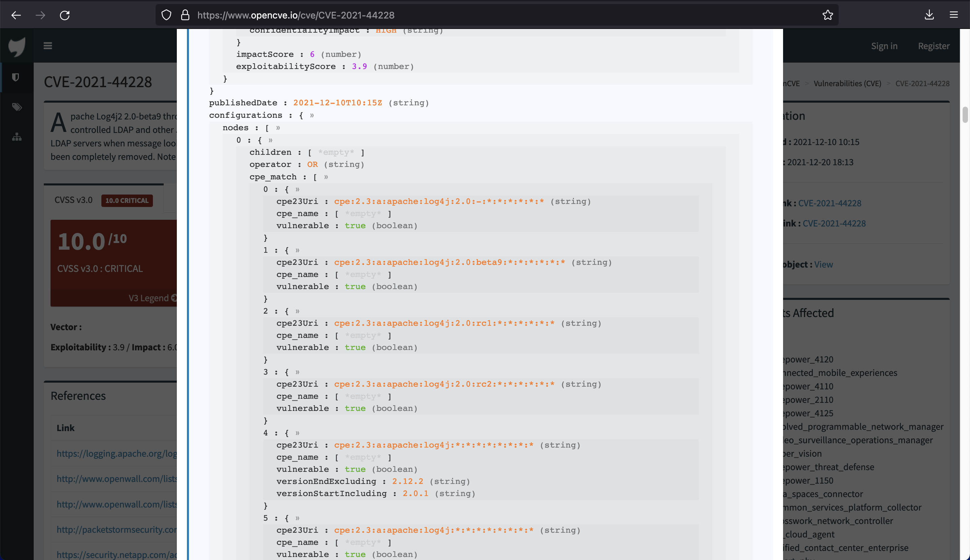The width and height of the screenshot is (970, 560).
Task: Click the padlock site security icon
Action: 185,14
